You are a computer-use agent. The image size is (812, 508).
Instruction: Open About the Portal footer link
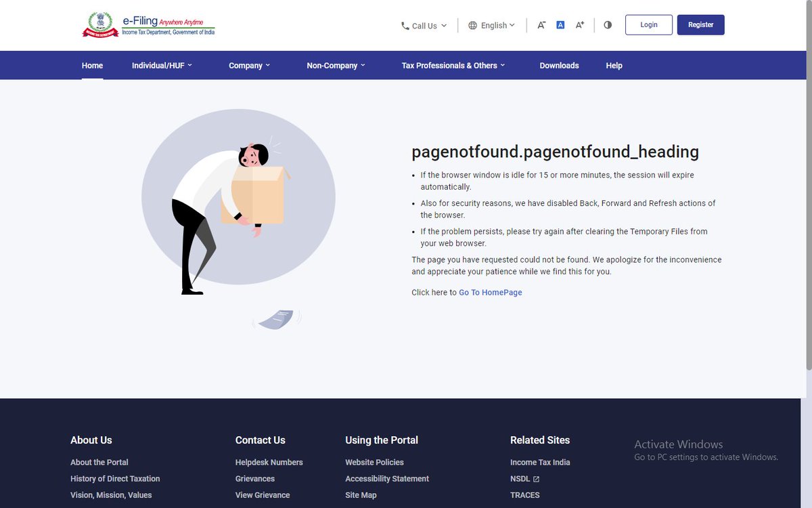click(x=99, y=463)
